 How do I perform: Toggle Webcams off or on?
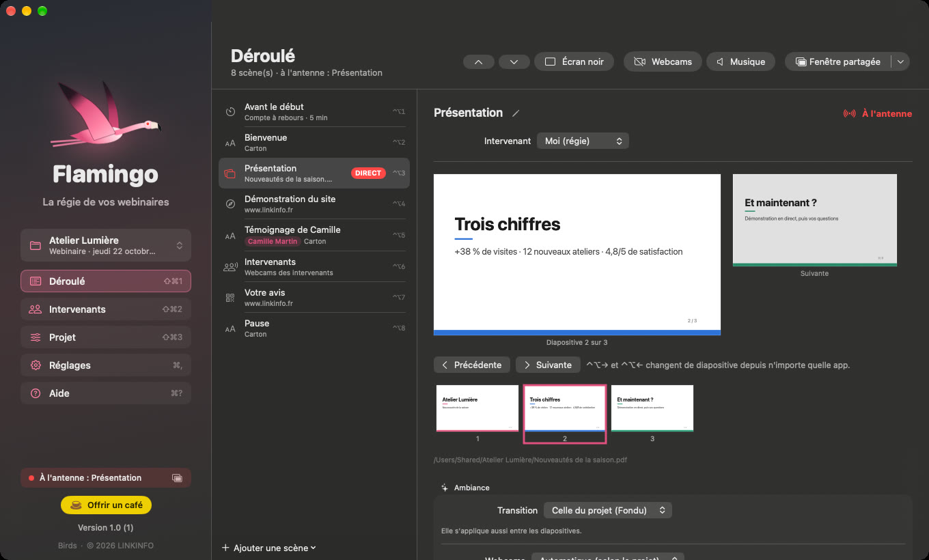(663, 61)
